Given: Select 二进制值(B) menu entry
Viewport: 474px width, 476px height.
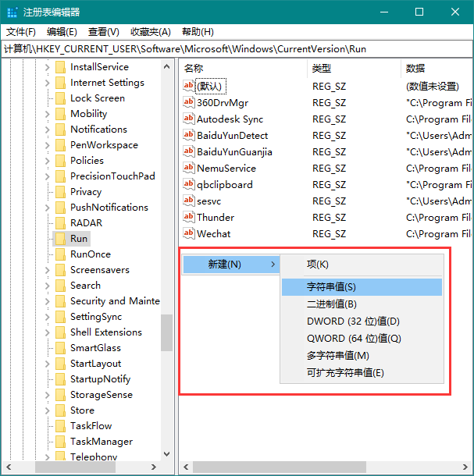Looking at the screenshot, I should pyautogui.click(x=362, y=304).
